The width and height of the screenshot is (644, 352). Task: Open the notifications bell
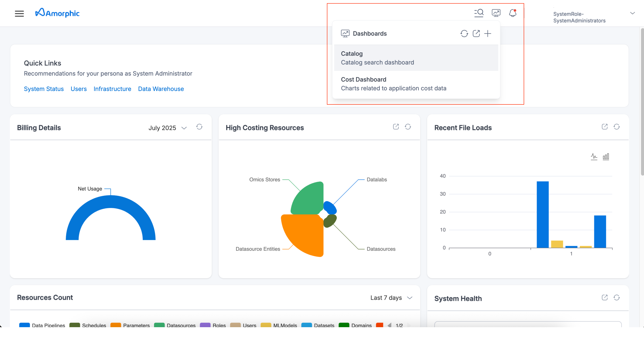[513, 13]
